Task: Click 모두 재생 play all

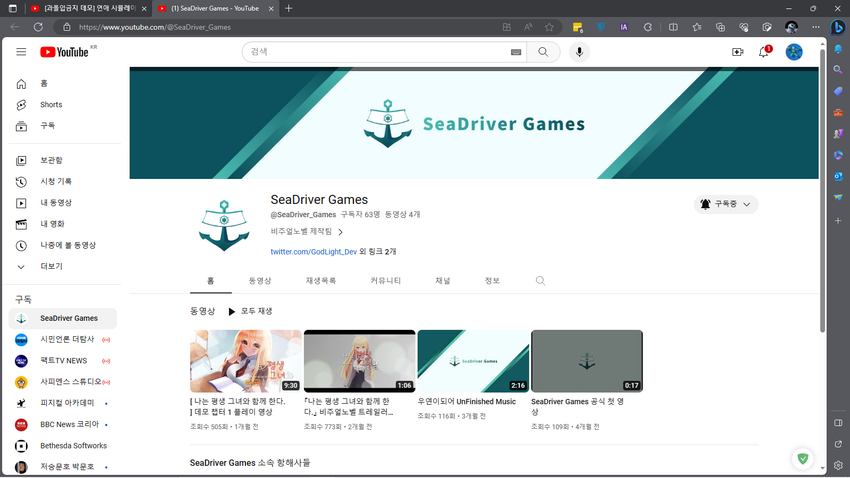Action: 250,312
